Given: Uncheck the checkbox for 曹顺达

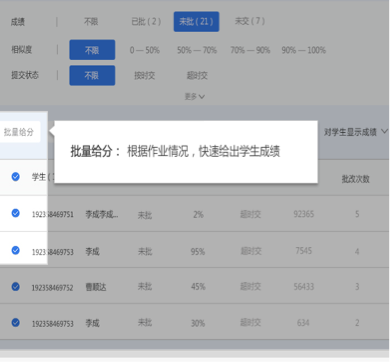Looking at the screenshot, I should tap(15, 287).
